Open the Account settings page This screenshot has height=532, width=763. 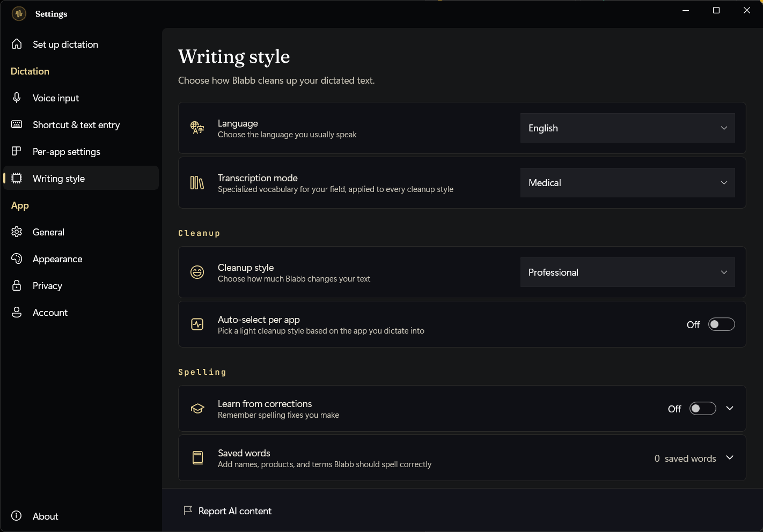click(x=81, y=313)
